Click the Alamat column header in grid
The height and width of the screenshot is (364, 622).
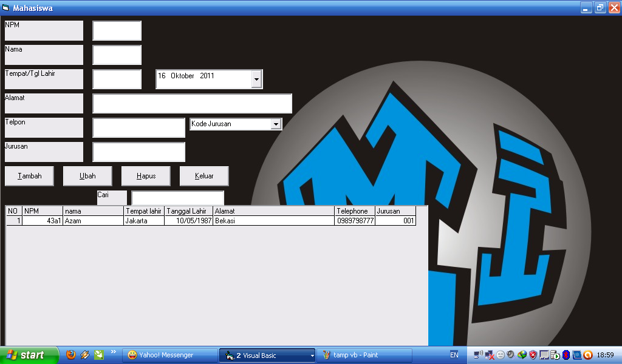pos(274,211)
